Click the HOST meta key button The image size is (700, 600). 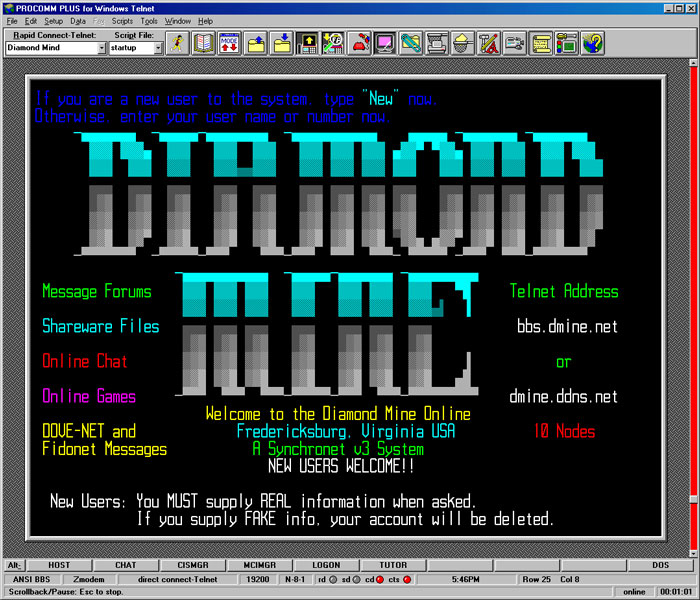pyautogui.click(x=59, y=565)
